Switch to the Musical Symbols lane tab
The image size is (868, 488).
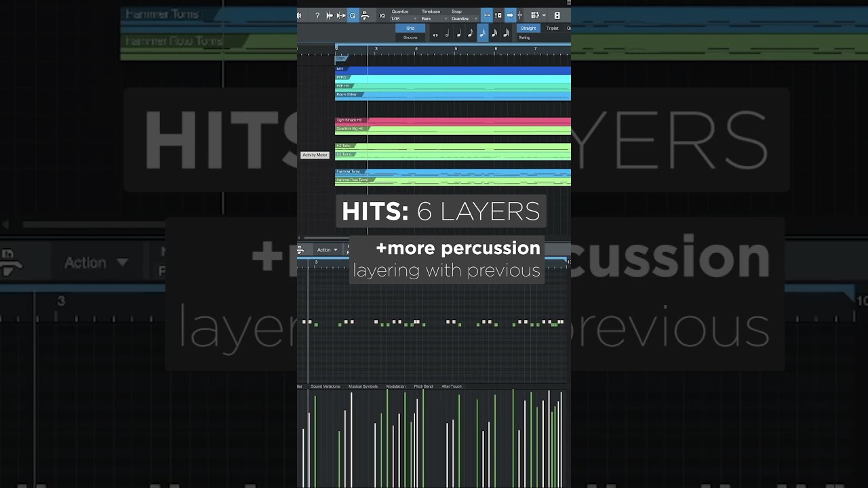[363, 386]
